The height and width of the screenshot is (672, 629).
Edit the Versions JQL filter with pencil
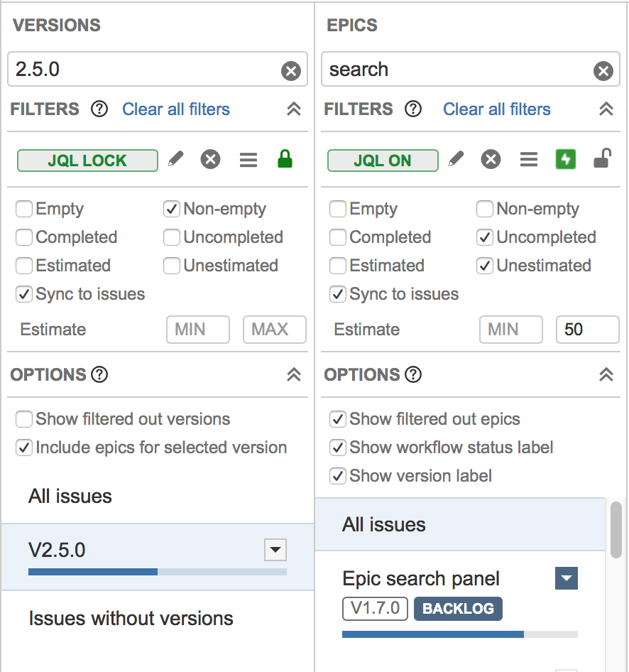pyautogui.click(x=176, y=160)
